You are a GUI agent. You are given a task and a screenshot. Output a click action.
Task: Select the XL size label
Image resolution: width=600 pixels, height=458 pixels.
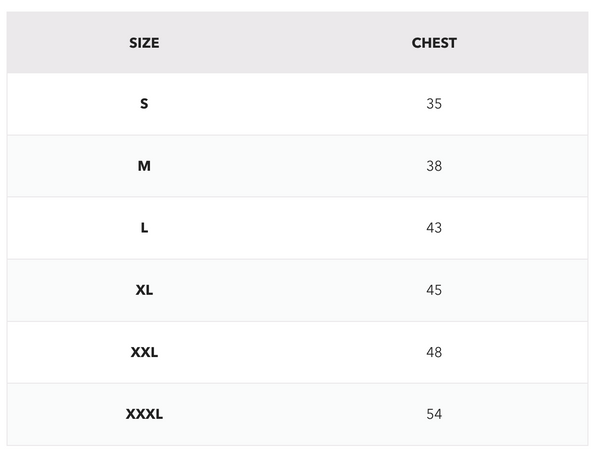(x=144, y=290)
